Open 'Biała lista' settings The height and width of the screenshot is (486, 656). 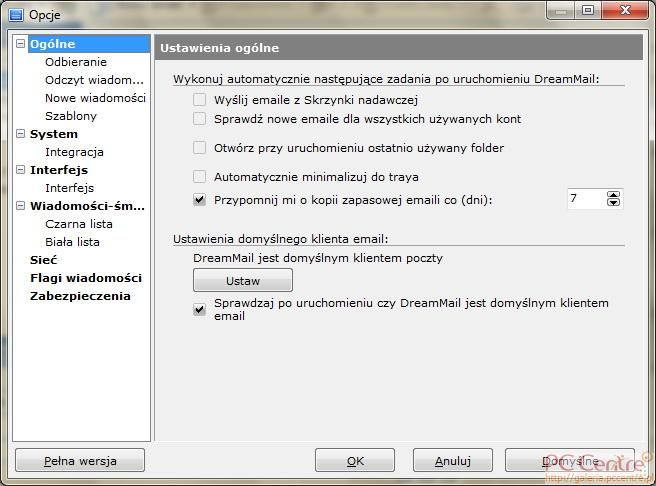pos(72,242)
